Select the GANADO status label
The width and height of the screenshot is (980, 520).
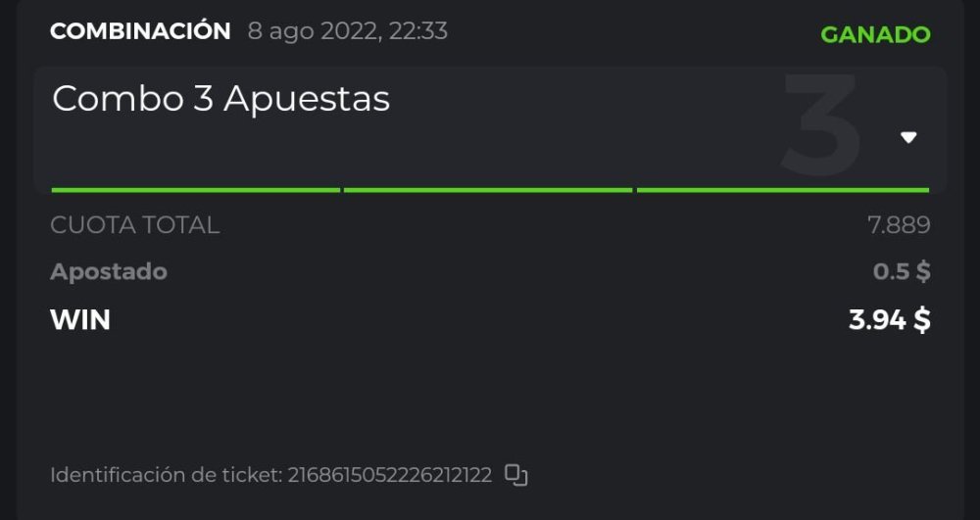coord(875,34)
